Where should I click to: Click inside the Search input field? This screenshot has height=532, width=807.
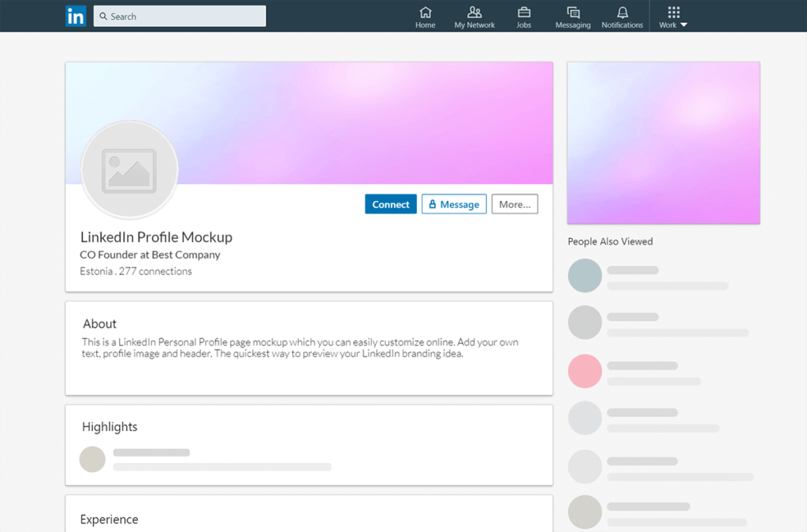tap(180, 16)
